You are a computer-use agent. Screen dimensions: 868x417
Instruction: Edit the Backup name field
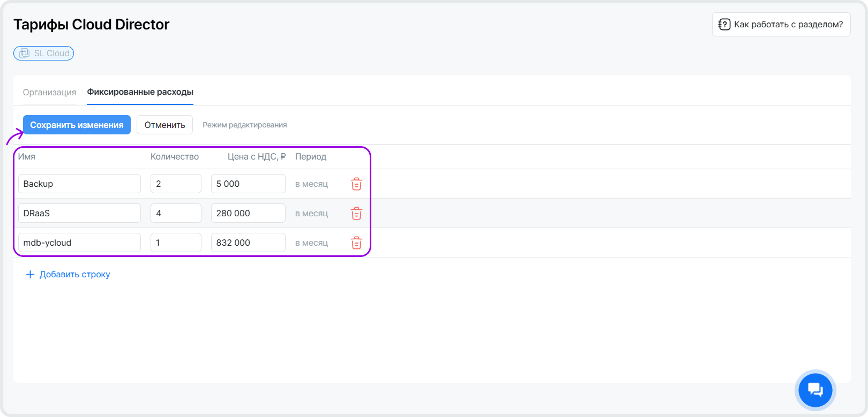[x=79, y=184]
